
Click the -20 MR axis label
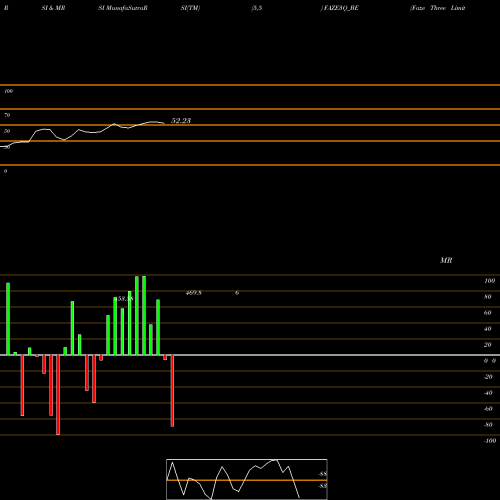click(488, 377)
